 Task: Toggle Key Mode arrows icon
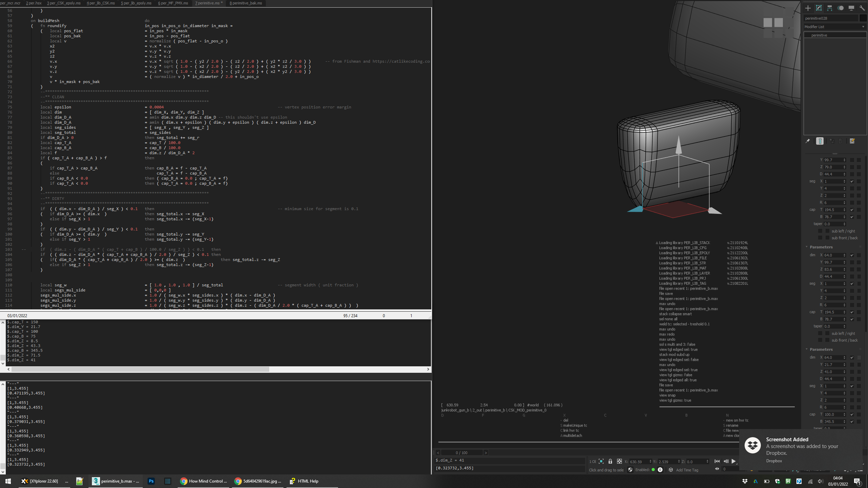pos(717,469)
